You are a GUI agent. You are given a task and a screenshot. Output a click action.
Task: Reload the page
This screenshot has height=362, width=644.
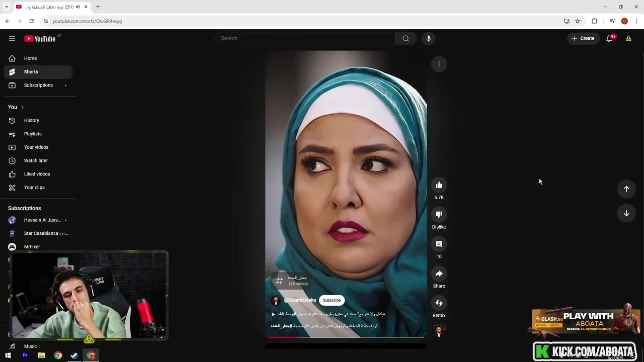pyautogui.click(x=31, y=21)
